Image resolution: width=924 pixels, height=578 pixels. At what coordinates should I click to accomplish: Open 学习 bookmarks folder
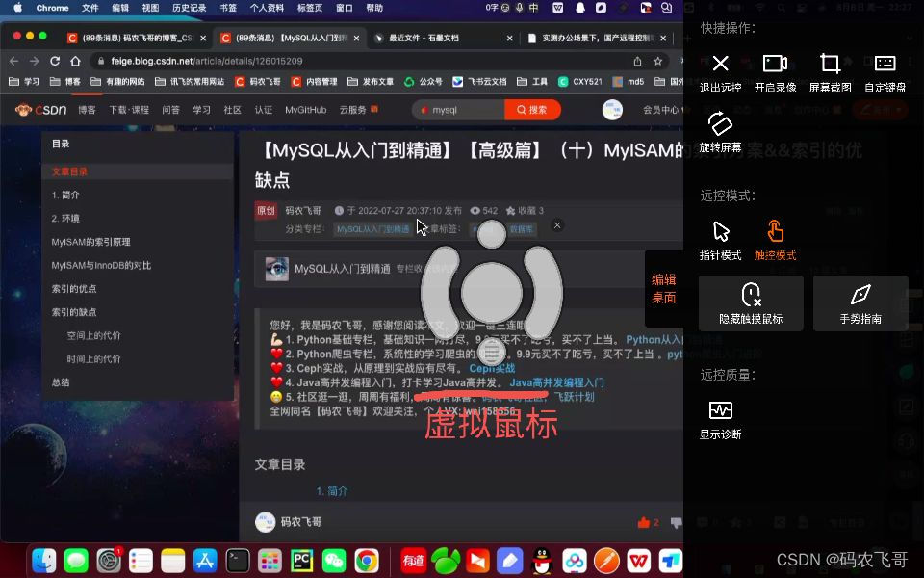point(24,81)
